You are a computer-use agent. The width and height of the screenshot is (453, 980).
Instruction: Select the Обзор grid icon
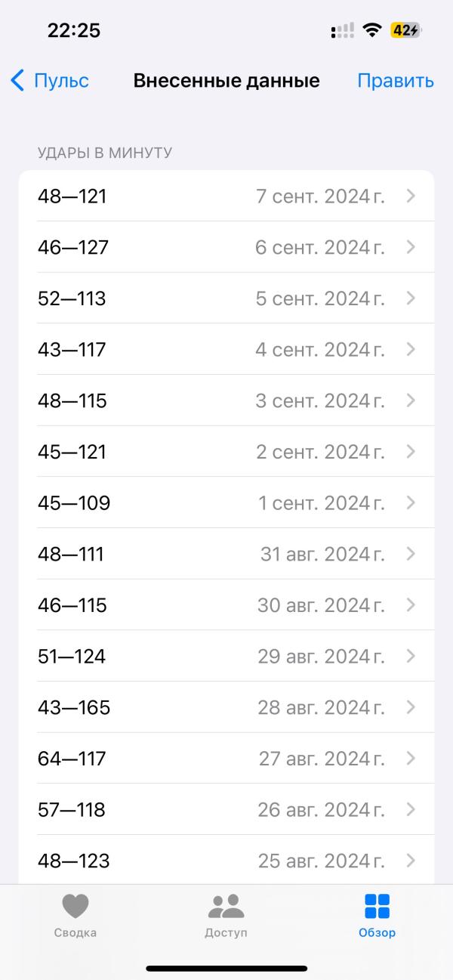(x=377, y=906)
